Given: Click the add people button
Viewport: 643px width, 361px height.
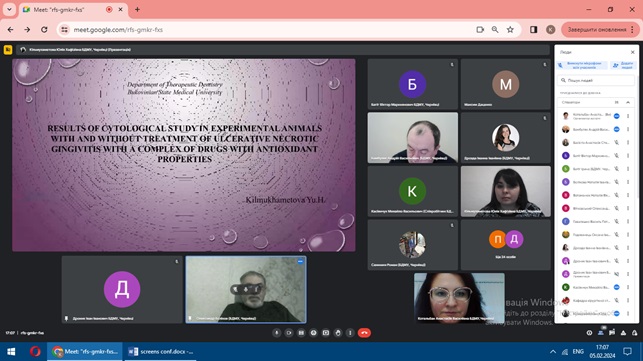Looking at the screenshot, I should click(622, 65).
